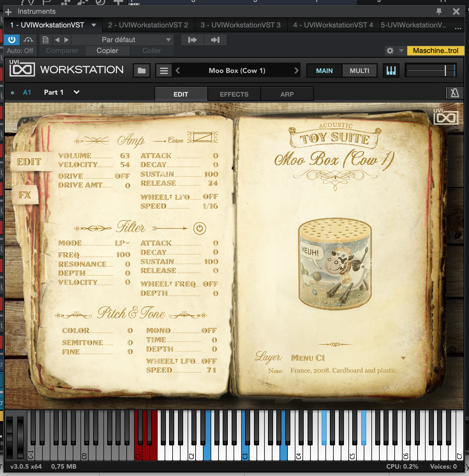Click the UVI logo on book corner
Viewport: 469px width, 476px height.
tap(446, 116)
